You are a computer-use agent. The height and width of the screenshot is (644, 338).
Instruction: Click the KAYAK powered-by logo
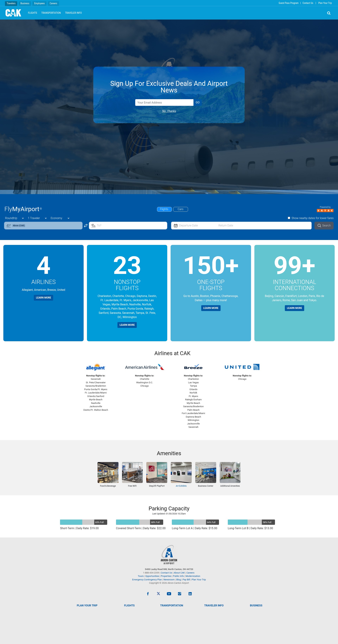click(x=325, y=210)
